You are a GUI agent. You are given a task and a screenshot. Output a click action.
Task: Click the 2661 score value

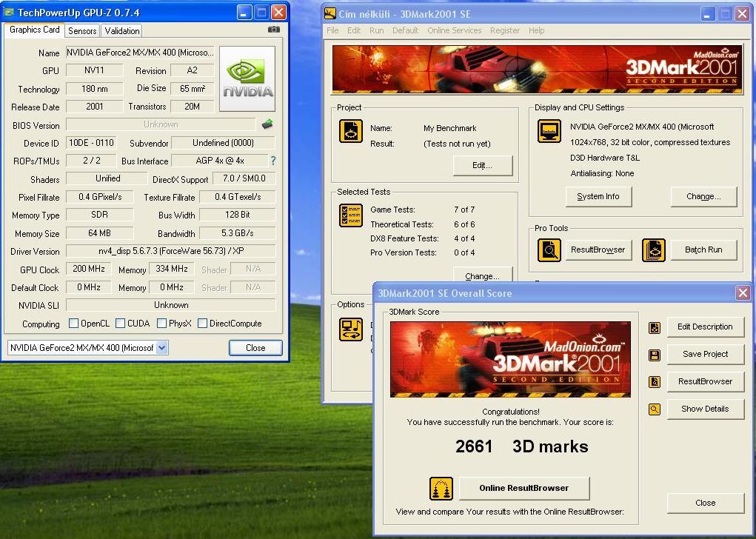(x=473, y=446)
